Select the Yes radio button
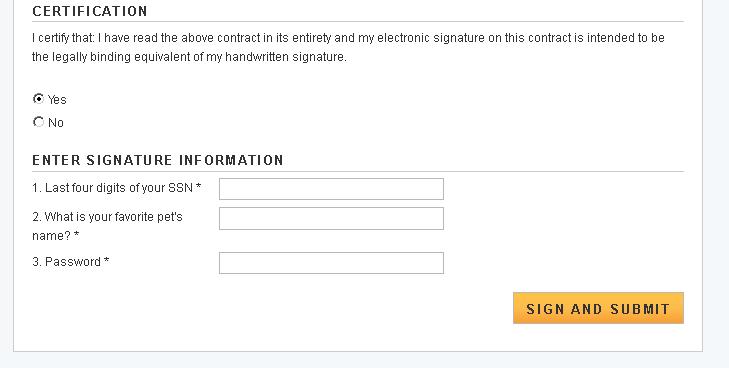 point(39,99)
